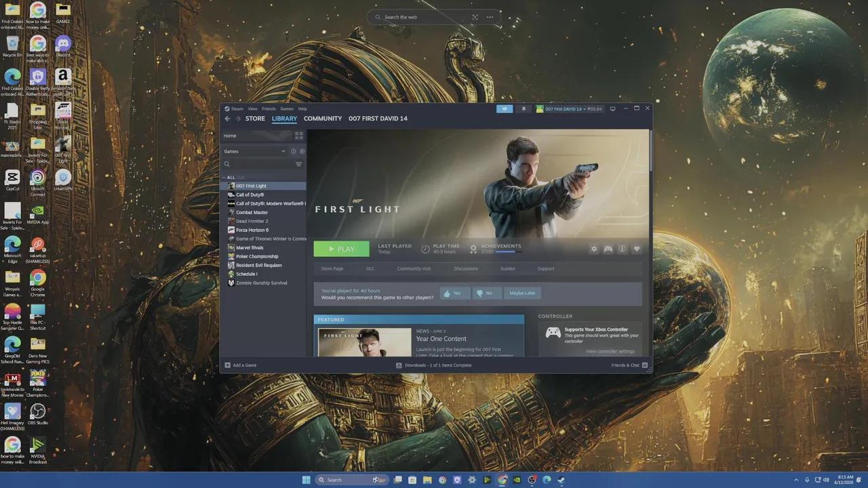The width and height of the screenshot is (868, 488).
Task: Open Guides link
Action: click(508, 268)
